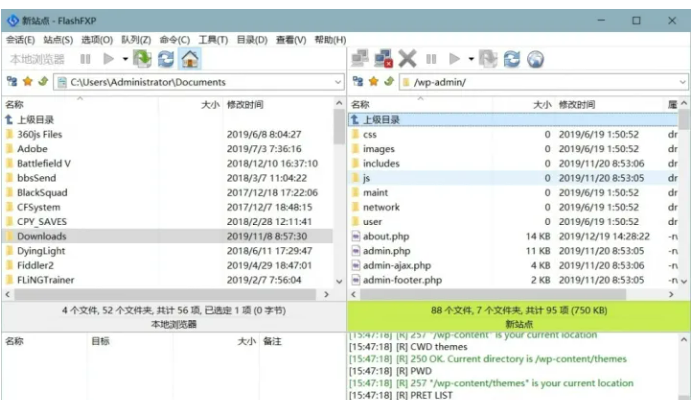This screenshot has height=400, width=699.
Task: Select the Battlefield V folder
Action: click(x=168, y=163)
